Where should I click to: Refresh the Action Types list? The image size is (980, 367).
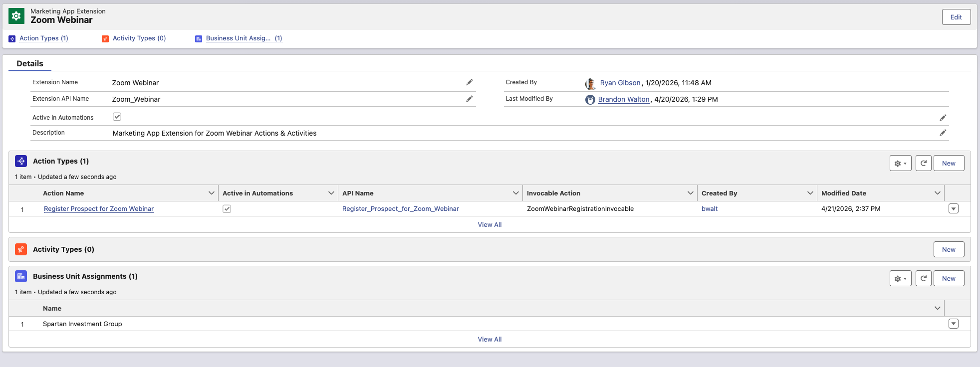coord(924,163)
